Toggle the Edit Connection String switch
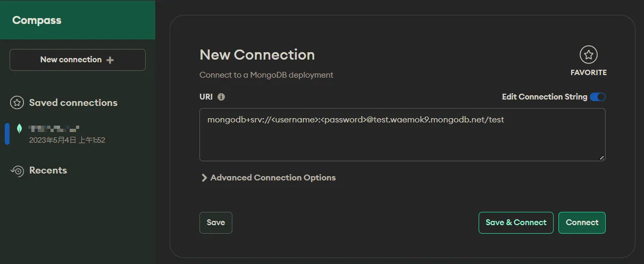 [598, 97]
